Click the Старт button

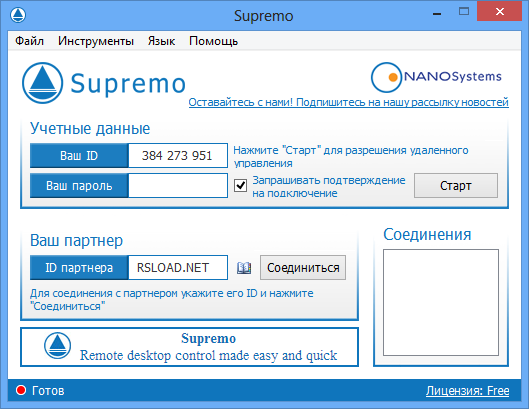(456, 186)
